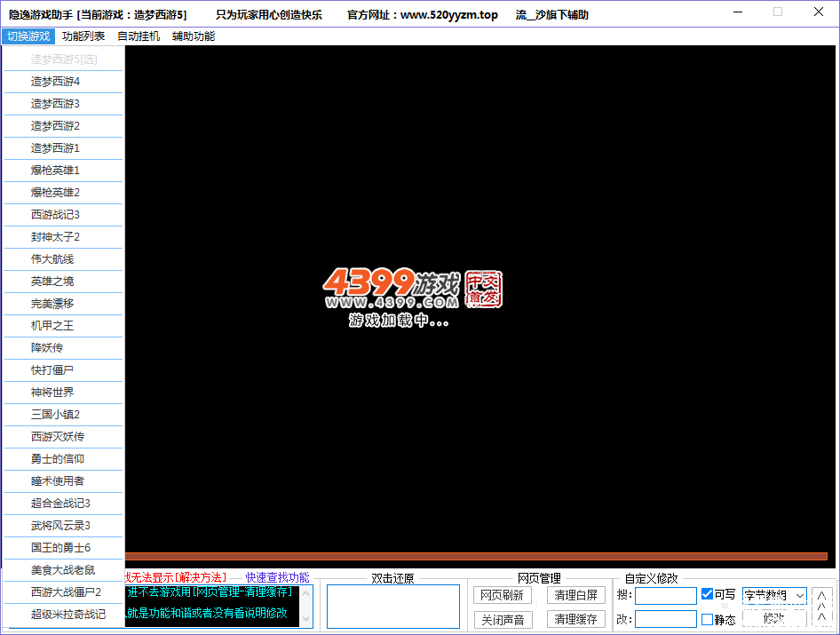Image resolution: width=840 pixels, height=635 pixels.
Task: Open the 切换游戏 menu
Action: [28, 36]
